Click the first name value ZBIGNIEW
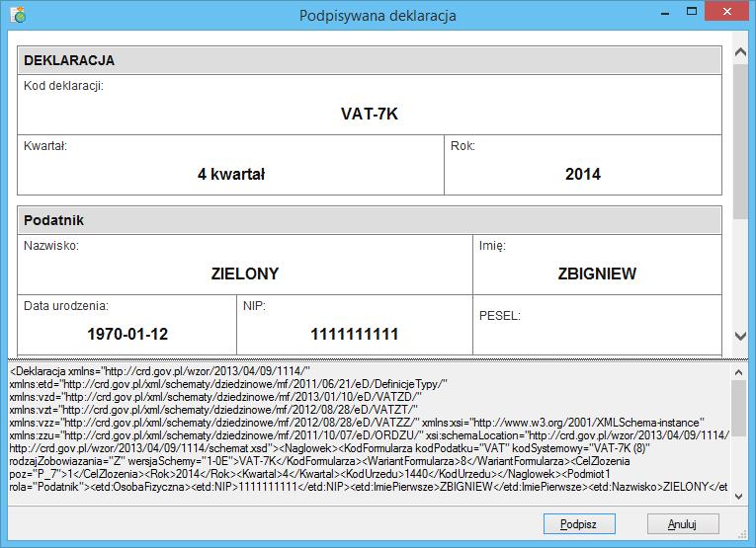 597,274
